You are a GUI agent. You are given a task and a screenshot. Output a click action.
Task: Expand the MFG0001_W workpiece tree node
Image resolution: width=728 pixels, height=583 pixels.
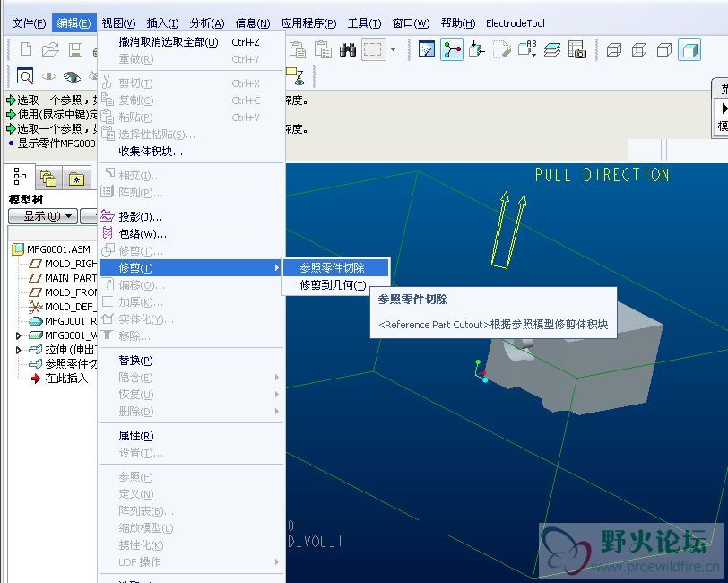[19, 335]
